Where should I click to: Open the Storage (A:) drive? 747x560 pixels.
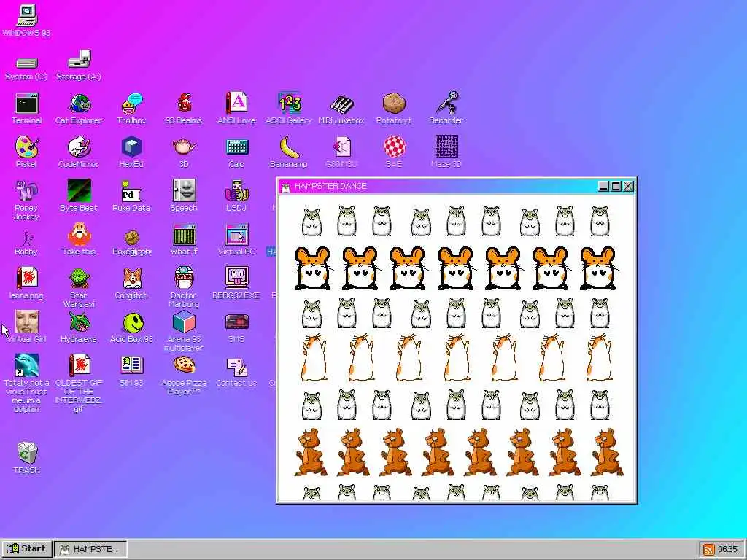click(x=79, y=60)
